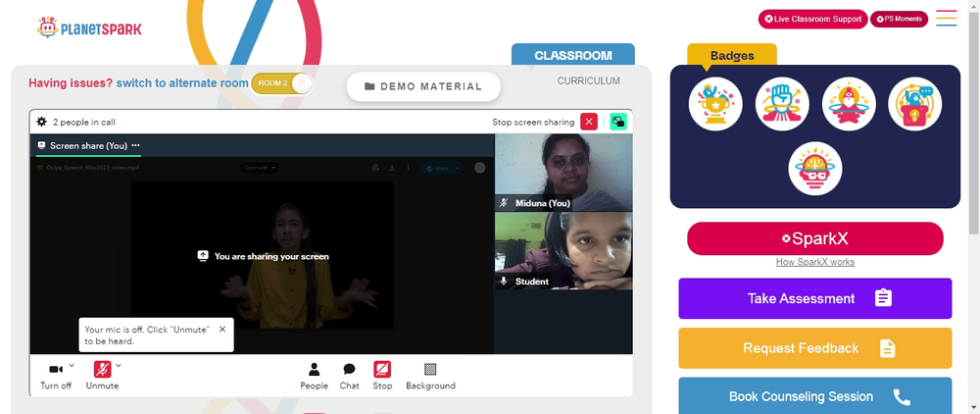Open the hamburger menu
Image resolution: width=980 pixels, height=414 pixels.
[947, 18]
